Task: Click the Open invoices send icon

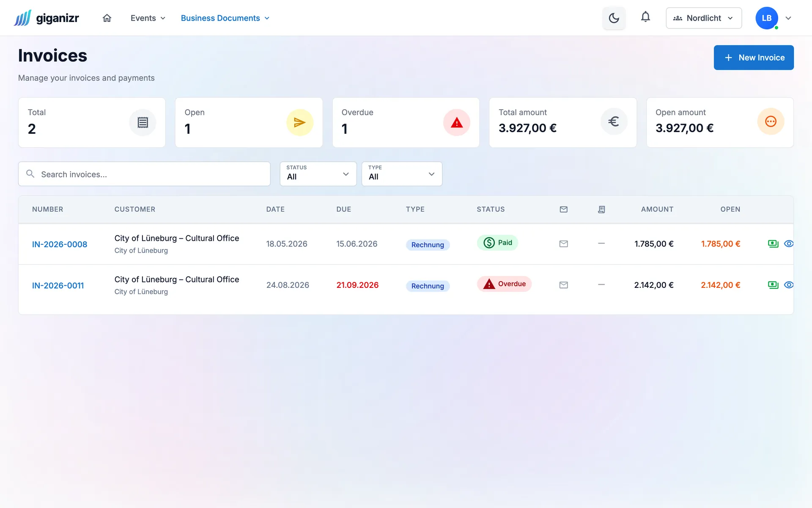Action: 300,123
